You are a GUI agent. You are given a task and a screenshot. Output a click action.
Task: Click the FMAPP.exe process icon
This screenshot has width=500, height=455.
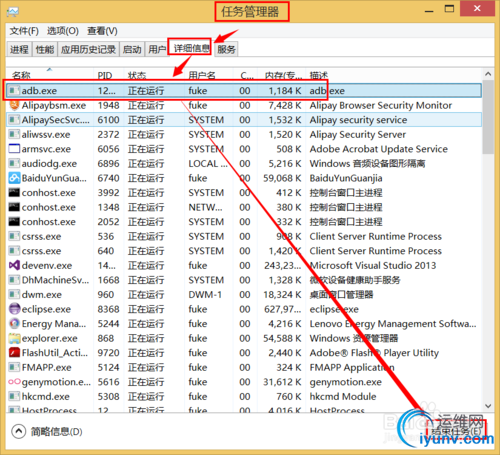click(14, 367)
